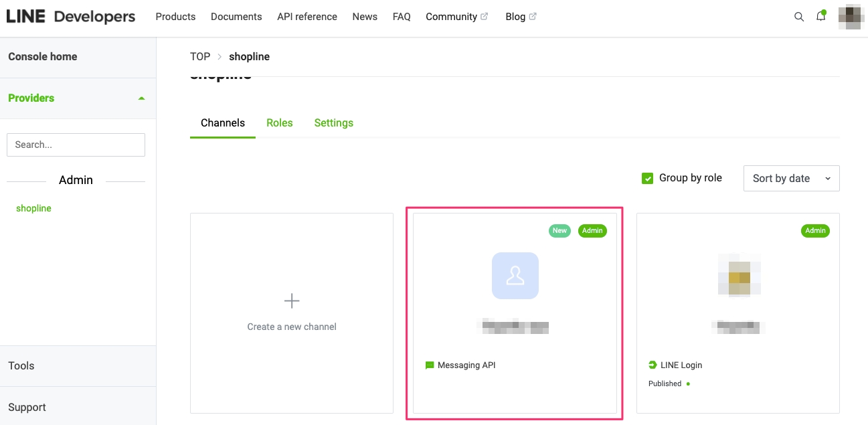Click the LINE Login label on card
The height and width of the screenshot is (425, 868).
[x=681, y=365]
